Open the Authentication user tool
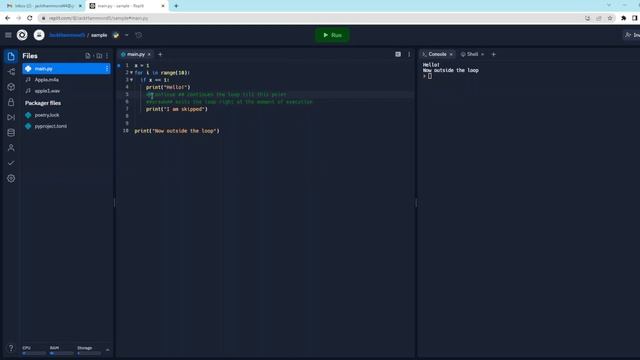This screenshot has width=640, height=360. pos(11,148)
